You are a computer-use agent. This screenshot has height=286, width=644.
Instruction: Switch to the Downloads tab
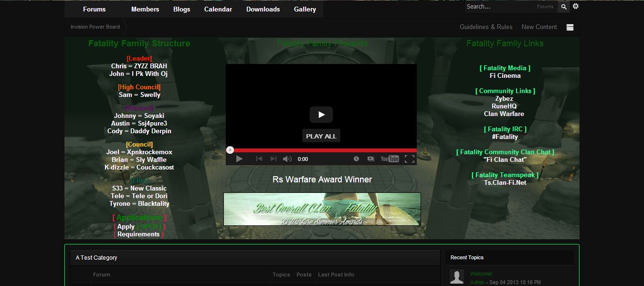pos(263,9)
